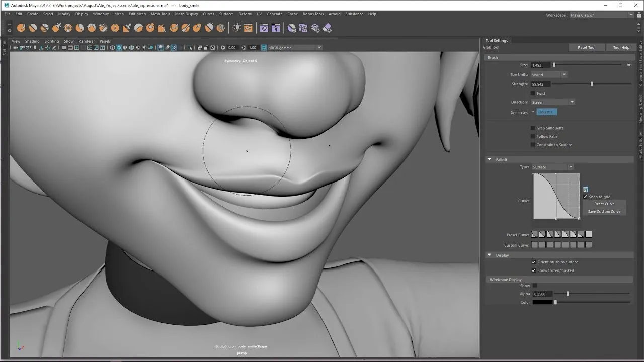The height and width of the screenshot is (362, 644).
Task: Click the Reset Curve button
Action: [x=604, y=204]
